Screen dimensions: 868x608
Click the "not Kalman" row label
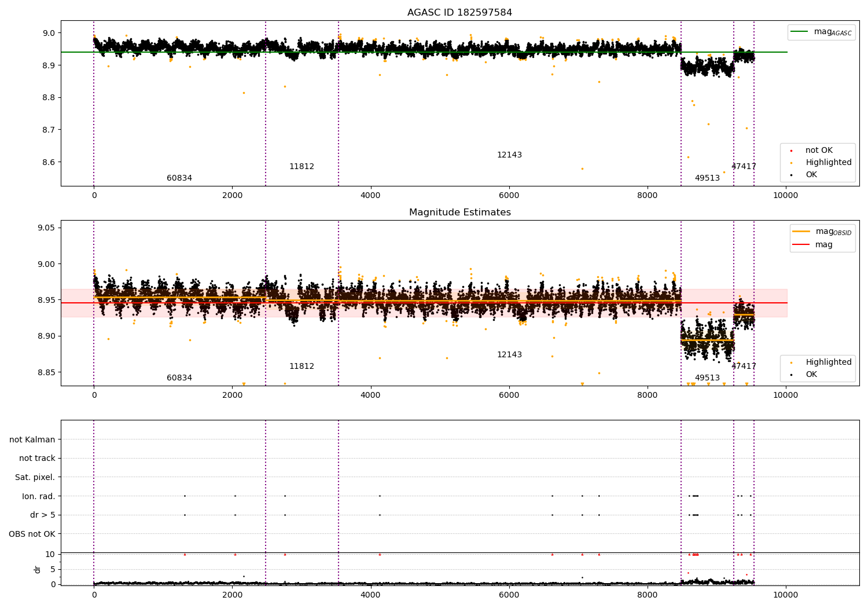[x=32, y=440]
